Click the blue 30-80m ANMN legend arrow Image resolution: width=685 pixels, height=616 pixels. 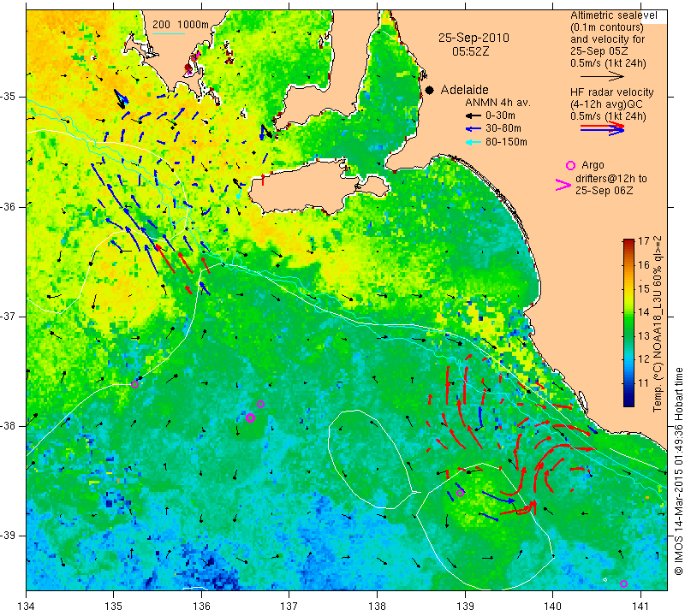point(473,129)
